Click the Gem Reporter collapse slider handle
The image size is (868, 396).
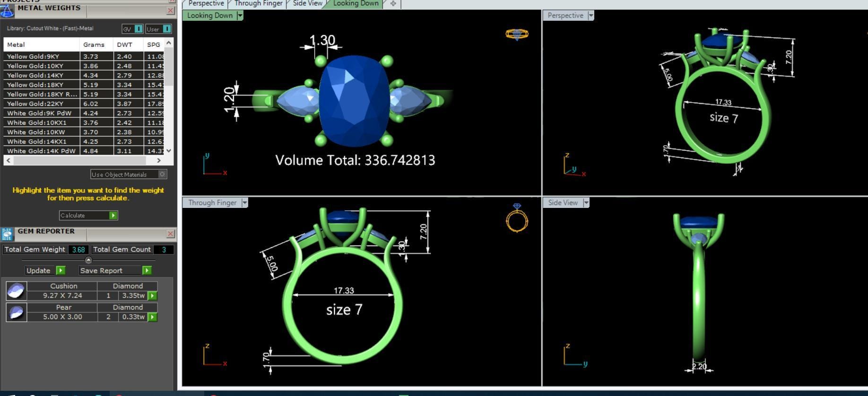point(88,260)
